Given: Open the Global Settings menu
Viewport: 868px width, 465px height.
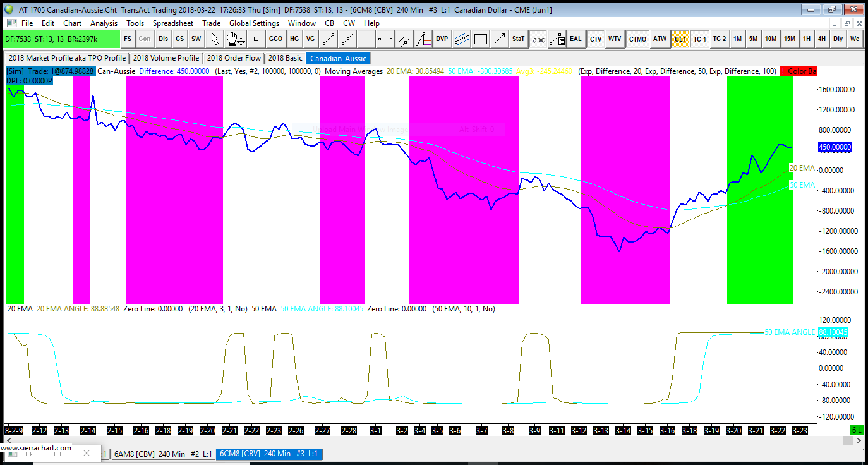Looking at the screenshot, I should pos(254,23).
